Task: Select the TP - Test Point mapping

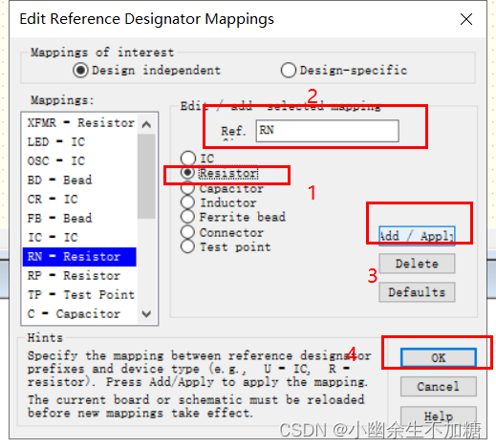Action: pyautogui.click(x=79, y=294)
